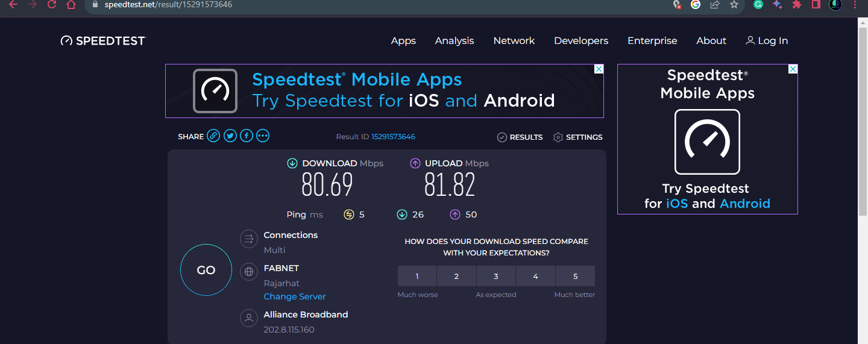Open the Developers menu item
The width and height of the screenshot is (868, 344).
coord(581,40)
